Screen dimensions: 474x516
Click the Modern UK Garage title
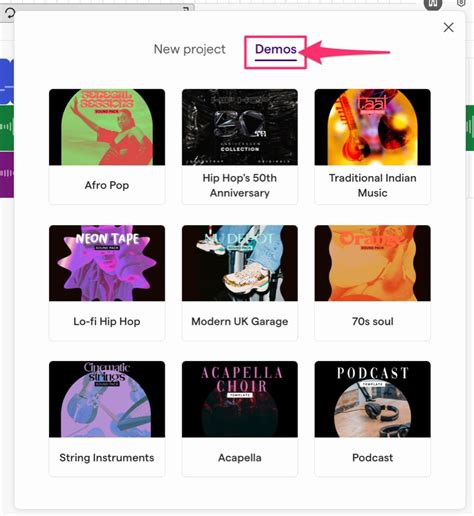(240, 321)
